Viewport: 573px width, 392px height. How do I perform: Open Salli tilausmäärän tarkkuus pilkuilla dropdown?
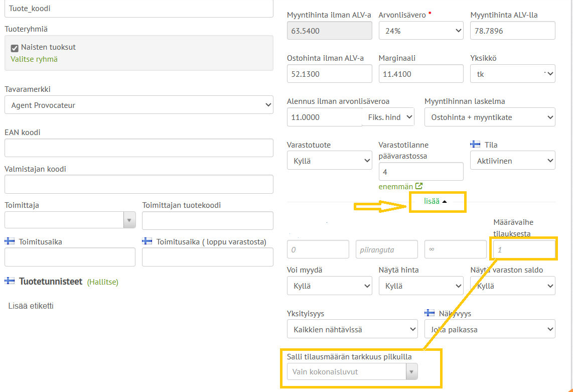tap(352, 371)
